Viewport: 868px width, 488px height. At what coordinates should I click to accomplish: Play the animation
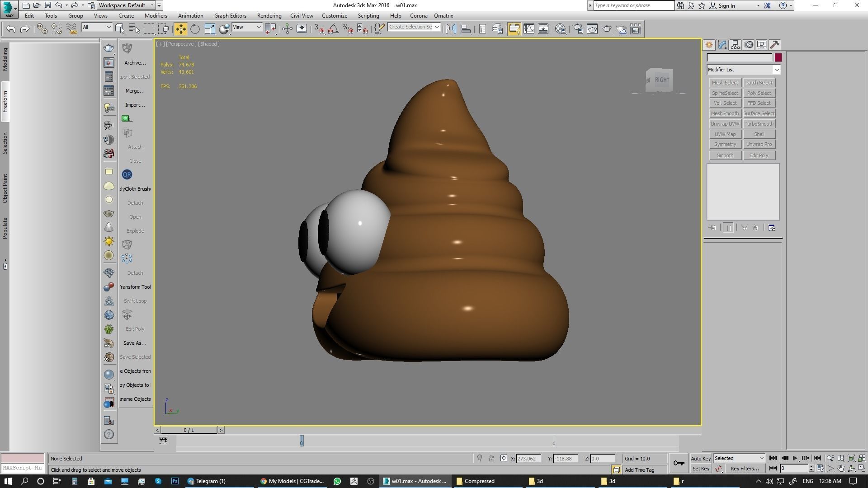795,458
